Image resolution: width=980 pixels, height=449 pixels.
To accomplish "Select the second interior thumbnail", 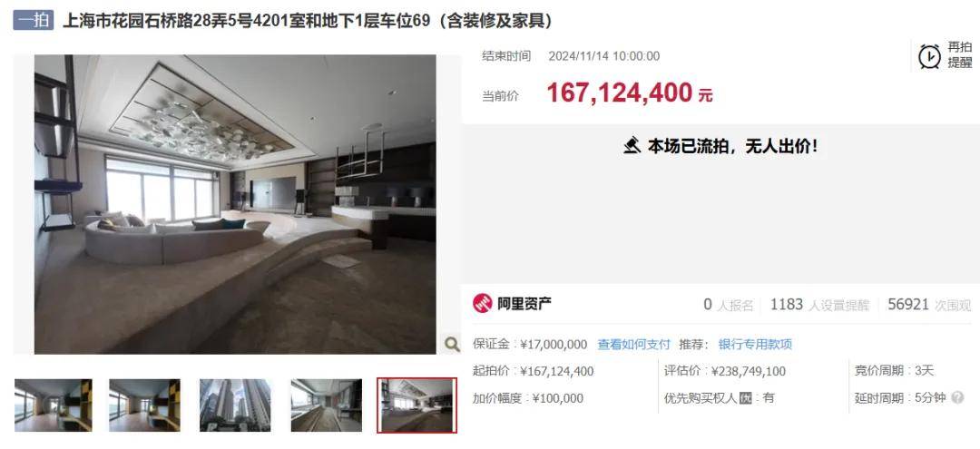I will (144, 405).
